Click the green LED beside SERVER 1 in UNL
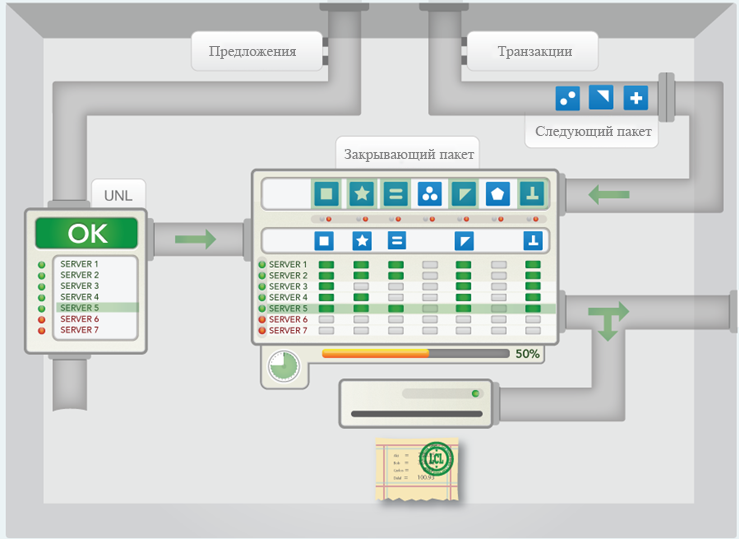739x541 pixels. 41,265
